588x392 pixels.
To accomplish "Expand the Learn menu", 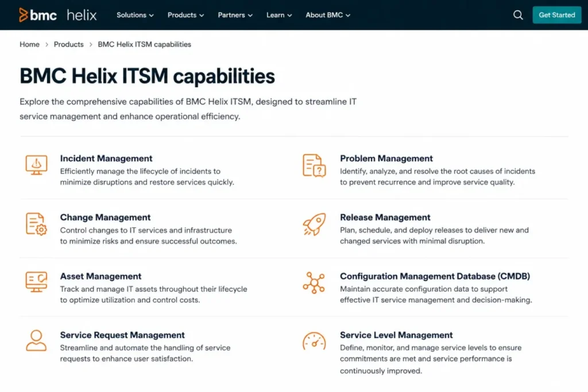I will (279, 15).
